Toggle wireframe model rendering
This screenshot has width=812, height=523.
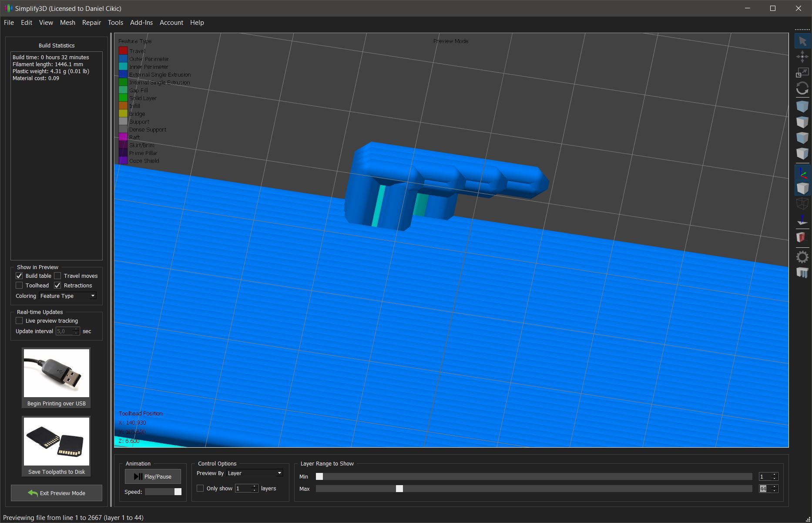802,203
